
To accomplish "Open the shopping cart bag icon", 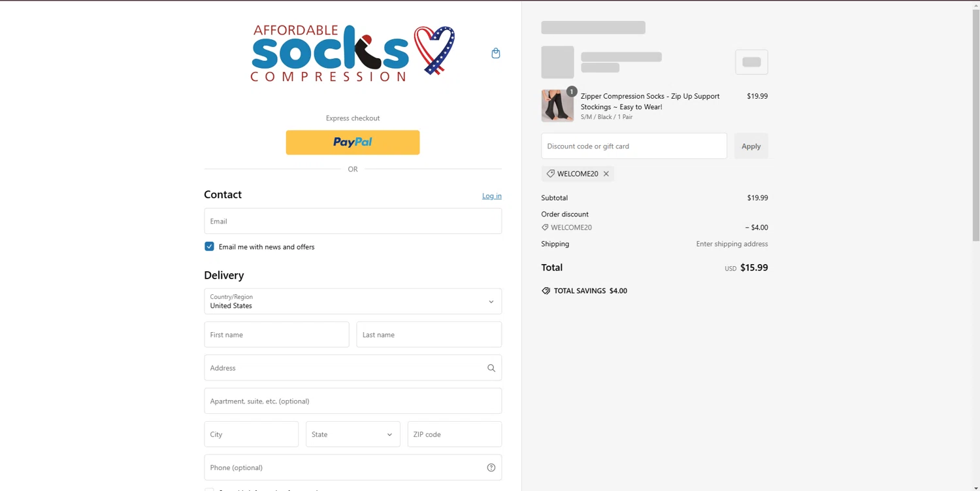I will (496, 54).
